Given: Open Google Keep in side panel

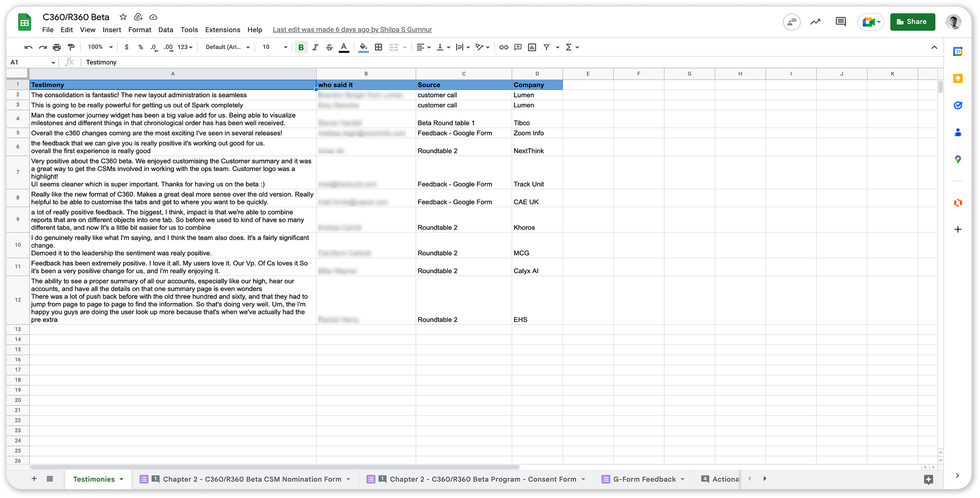Looking at the screenshot, I should 957,78.
